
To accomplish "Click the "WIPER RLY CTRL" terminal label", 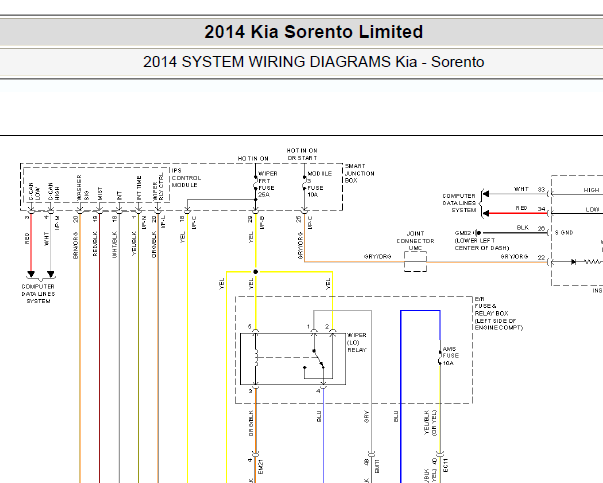I will [158, 187].
